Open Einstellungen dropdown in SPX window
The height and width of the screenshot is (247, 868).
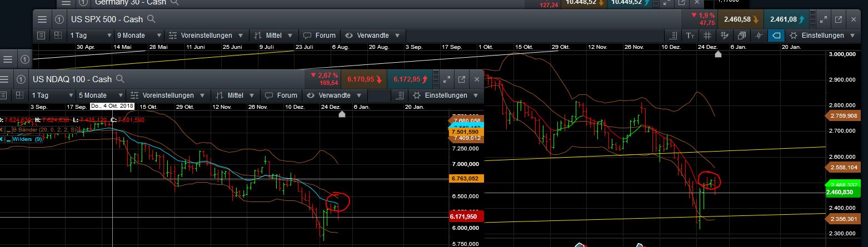pyautogui.click(x=822, y=35)
